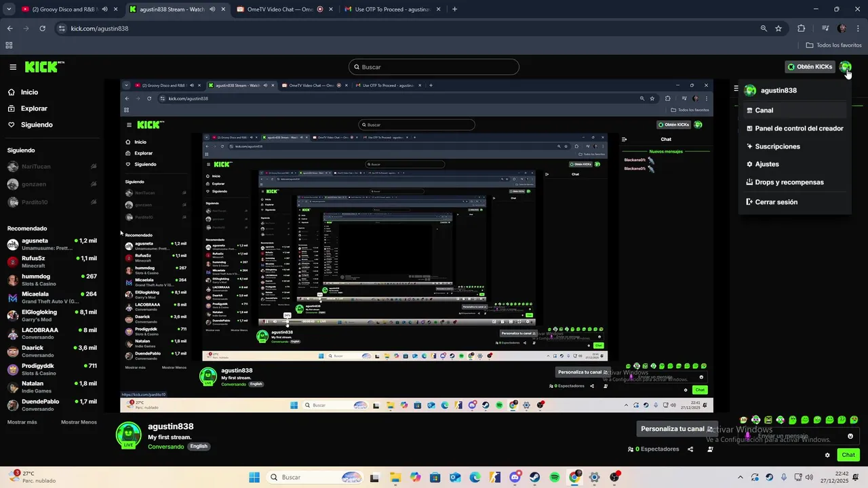The height and width of the screenshot is (488, 868).
Task: Open the chat settings gear icon
Action: click(x=827, y=455)
